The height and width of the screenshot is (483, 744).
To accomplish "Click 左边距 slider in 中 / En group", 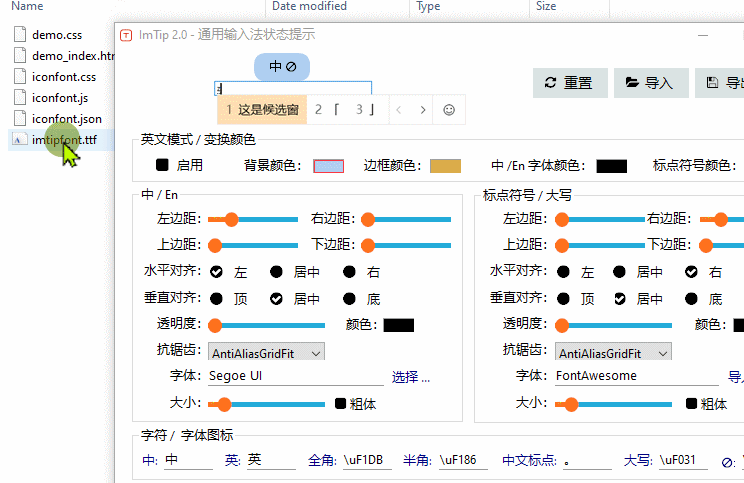I will 253,219.
